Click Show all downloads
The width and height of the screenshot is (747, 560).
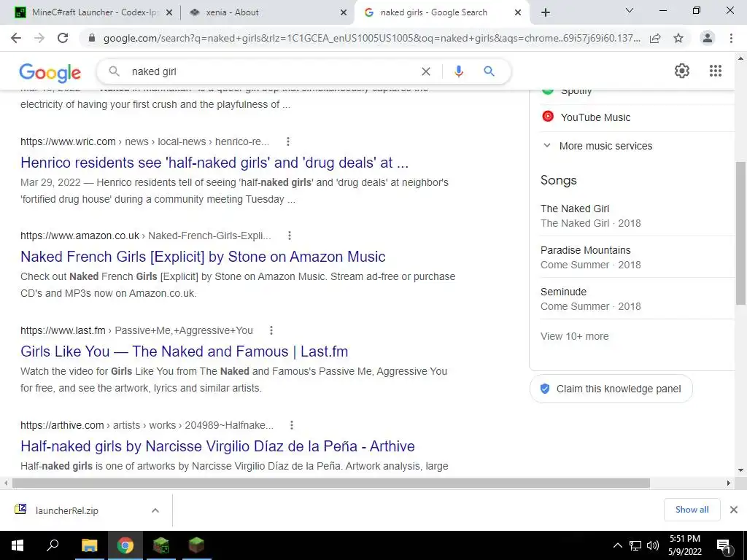[x=692, y=510]
